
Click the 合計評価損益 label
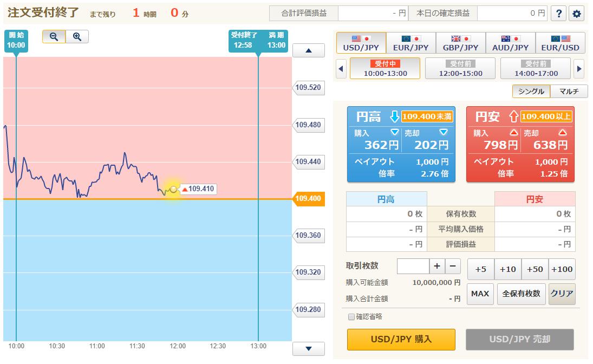click(304, 13)
